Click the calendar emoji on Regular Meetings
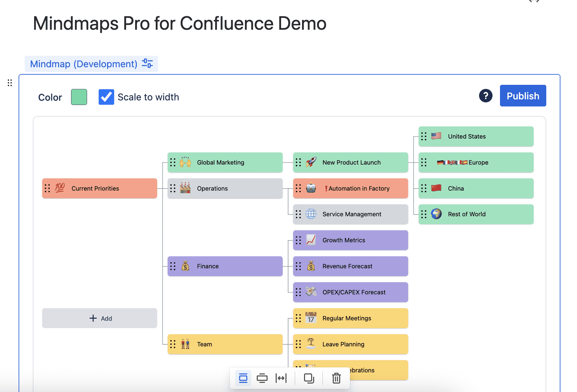The height and width of the screenshot is (392, 577). (x=311, y=318)
